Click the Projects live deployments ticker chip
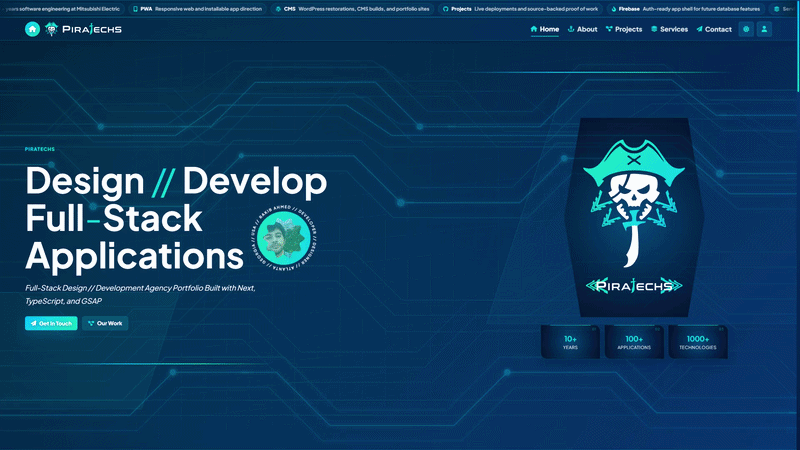This screenshot has height=450, width=800. click(x=520, y=9)
